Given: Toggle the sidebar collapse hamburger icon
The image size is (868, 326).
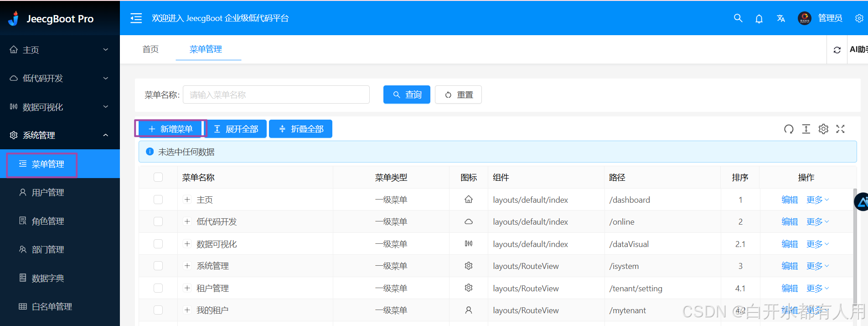Looking at the screenshot, I should coord(136,18).
